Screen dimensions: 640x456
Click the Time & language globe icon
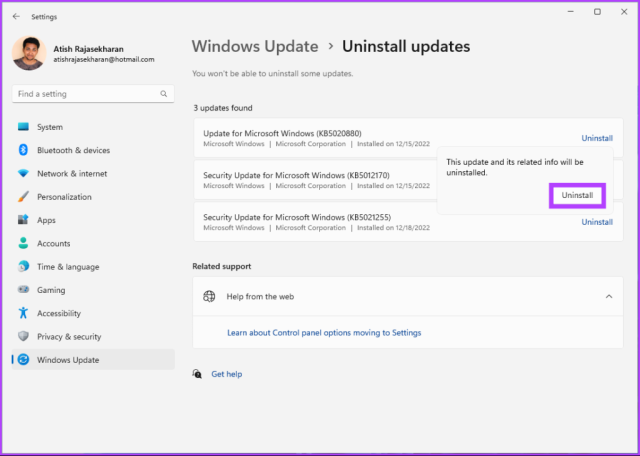pos(23,267)
